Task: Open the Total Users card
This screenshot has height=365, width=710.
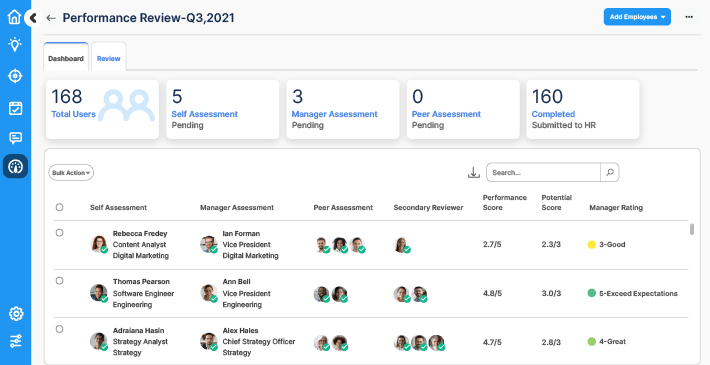Action: (102, 109)
